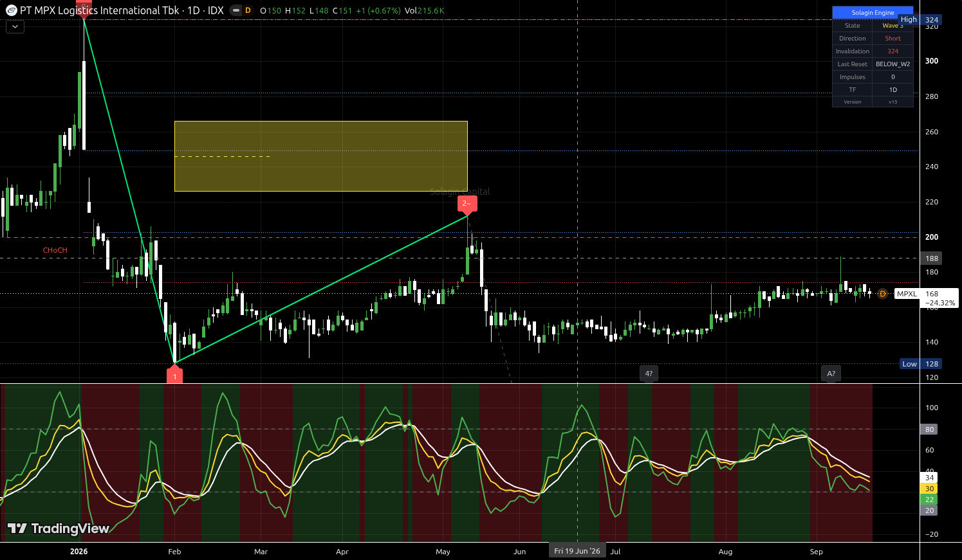Image resolution: width=962 pixels, height=560 pixels.
Task: Click the BELOW_W2 value cell
Action: [x=893, y=64]
